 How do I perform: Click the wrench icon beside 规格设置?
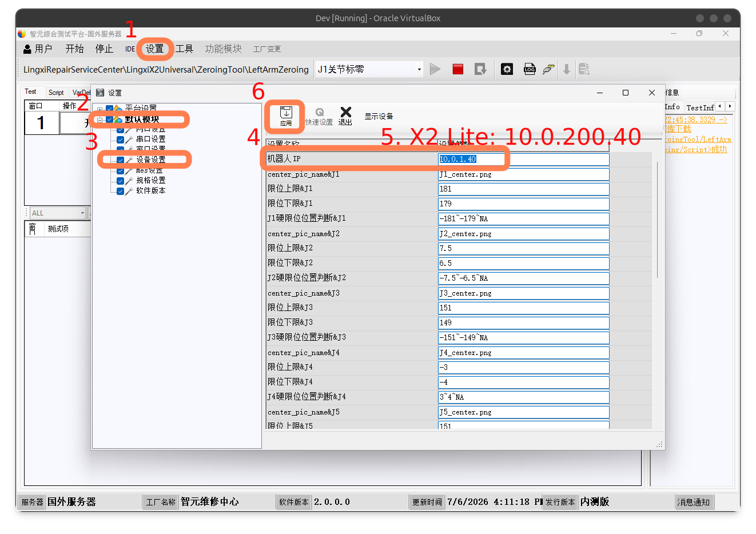pyautogui.click(x=129, y=180)
